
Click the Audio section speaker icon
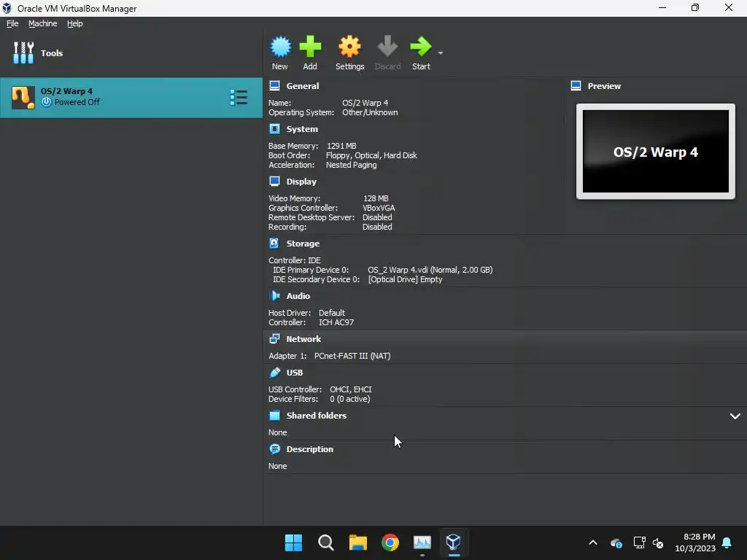tap(274, 296)
